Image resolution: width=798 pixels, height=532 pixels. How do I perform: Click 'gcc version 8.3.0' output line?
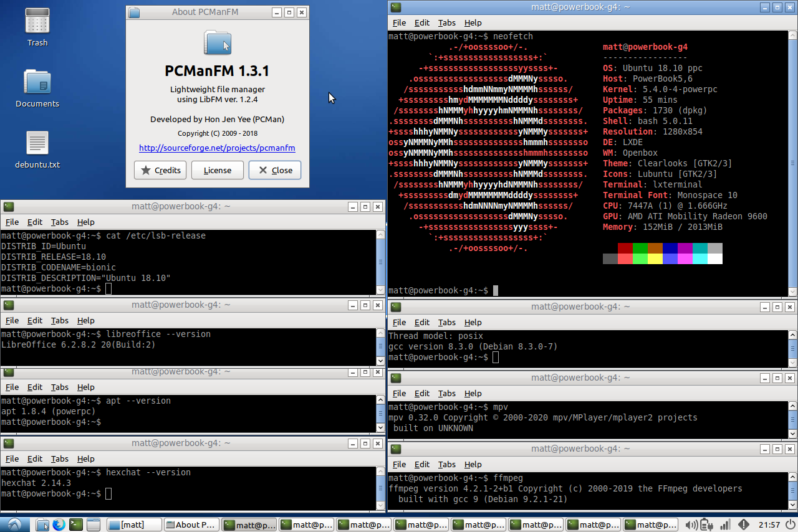click(473, 346)
